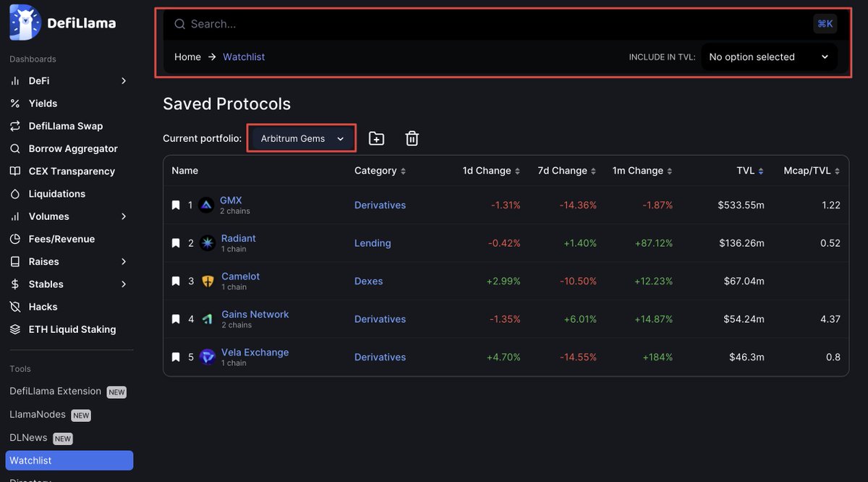The width and height of the screenshot is (868, 482).
Task: Click the Camelot protocol logo
Action: (208, 282)
